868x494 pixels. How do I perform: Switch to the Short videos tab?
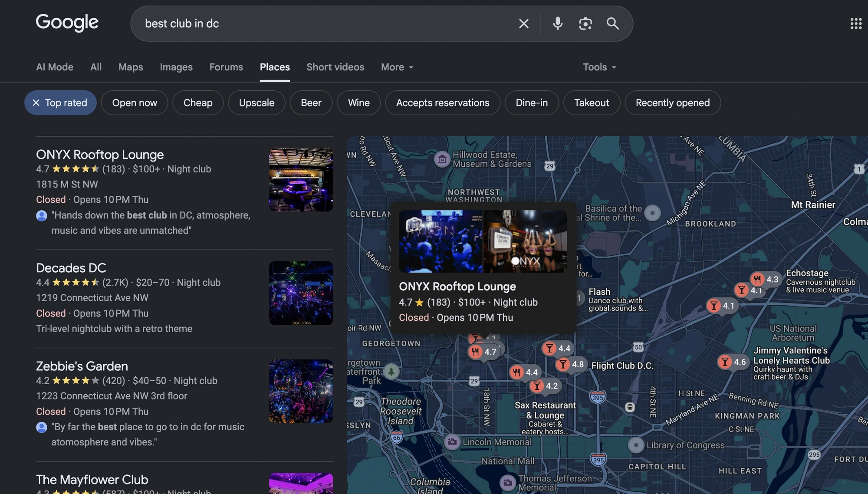point(335,67)
